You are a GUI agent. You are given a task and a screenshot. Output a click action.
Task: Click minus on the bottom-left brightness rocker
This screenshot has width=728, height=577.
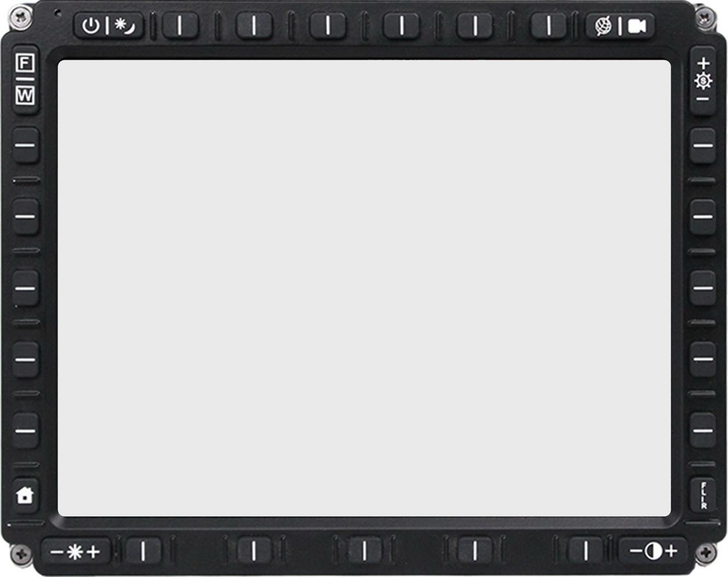56,551
